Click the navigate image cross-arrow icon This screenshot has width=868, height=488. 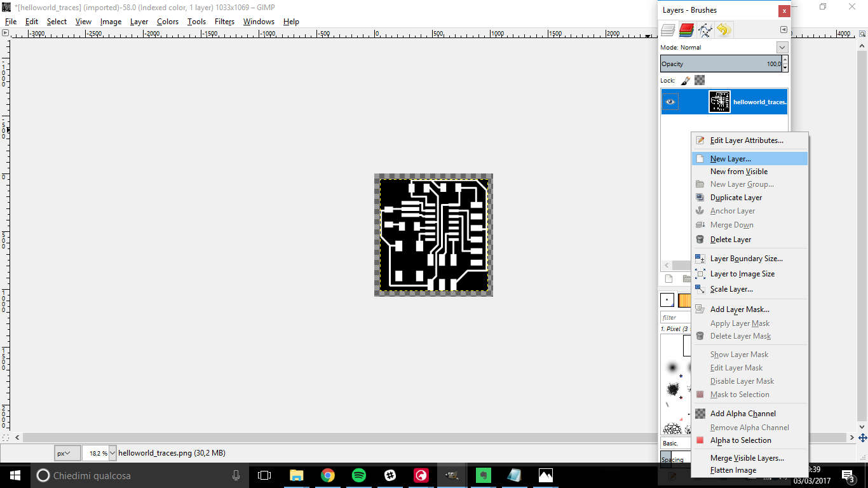tap(863, 438)
